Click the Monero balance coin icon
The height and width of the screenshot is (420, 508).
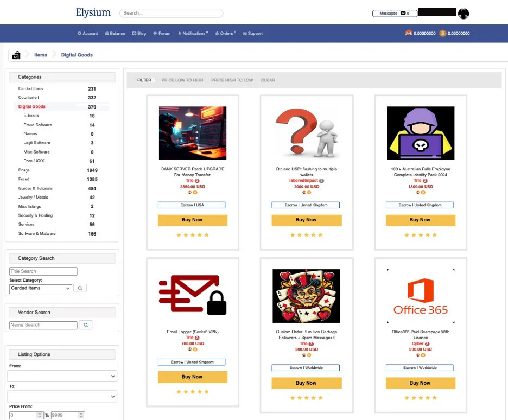tap(409, 34)
